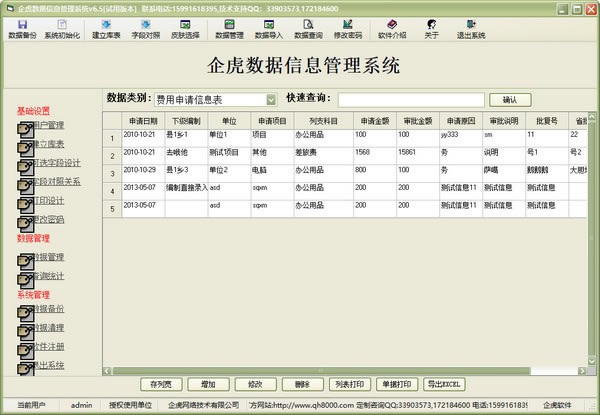Expand the 数据类别 dropdown list
600x415 pixels.
click(271, 100)
